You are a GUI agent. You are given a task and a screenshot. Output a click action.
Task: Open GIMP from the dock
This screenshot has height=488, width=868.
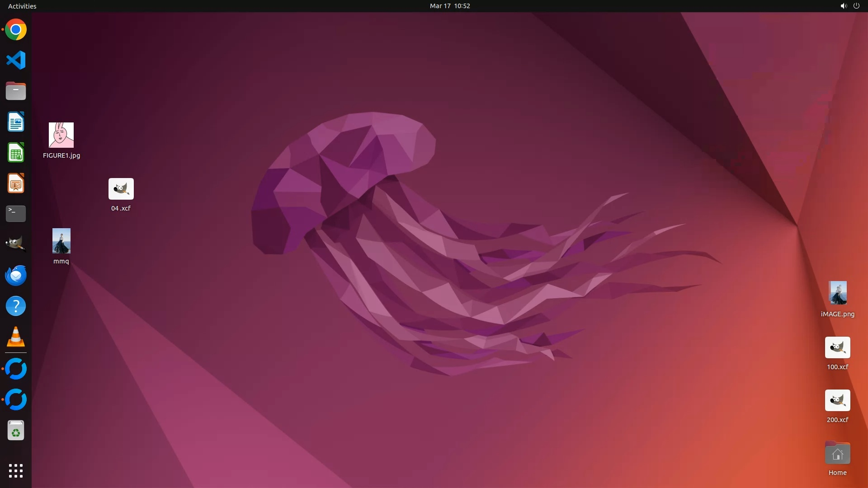point(16,244)
